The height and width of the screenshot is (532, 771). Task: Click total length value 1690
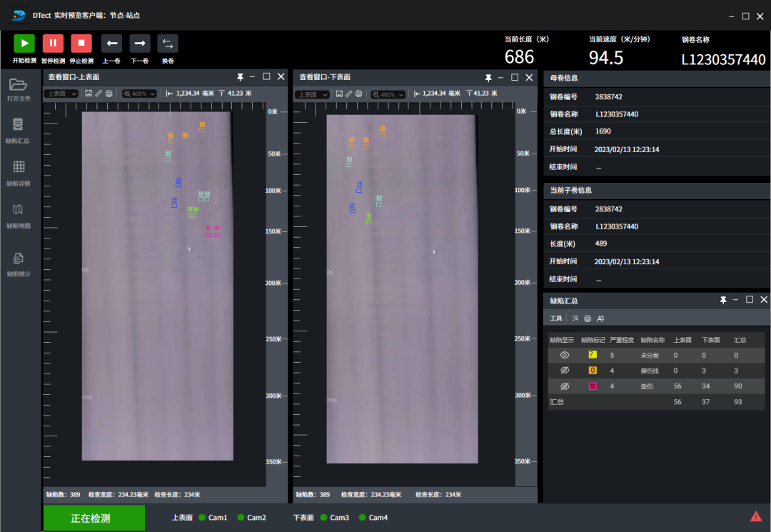603,131
